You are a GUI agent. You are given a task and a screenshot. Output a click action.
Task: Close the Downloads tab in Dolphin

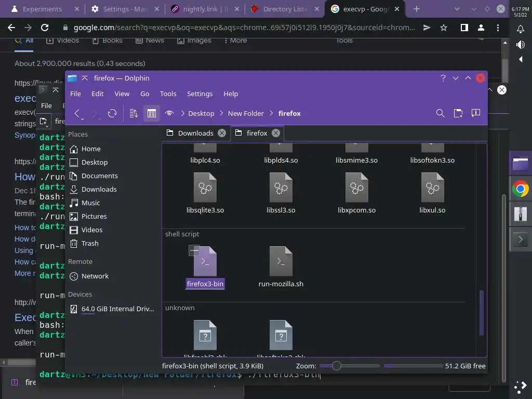[222, 133]
